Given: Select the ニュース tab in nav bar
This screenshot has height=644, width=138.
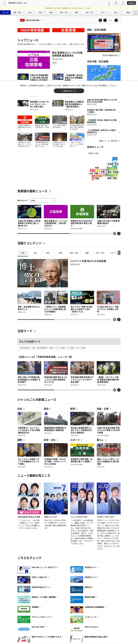Looking at the screenshot, I should [x=5, y=12].
